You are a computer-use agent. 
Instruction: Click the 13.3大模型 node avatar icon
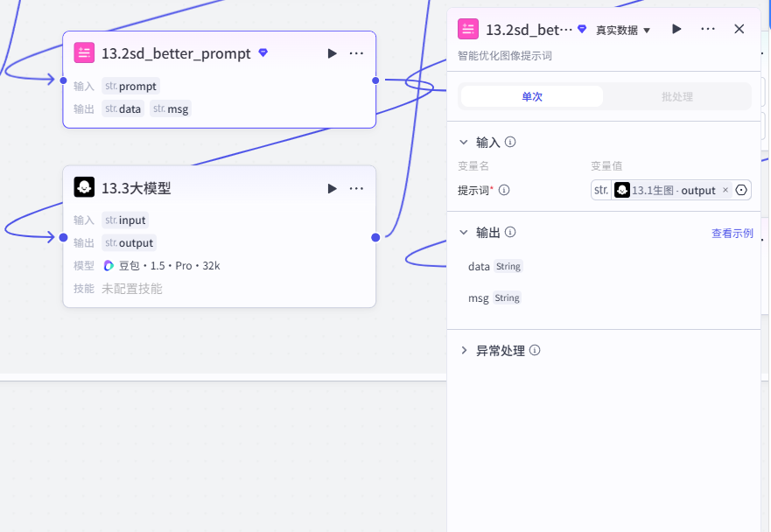coord(84,187)
